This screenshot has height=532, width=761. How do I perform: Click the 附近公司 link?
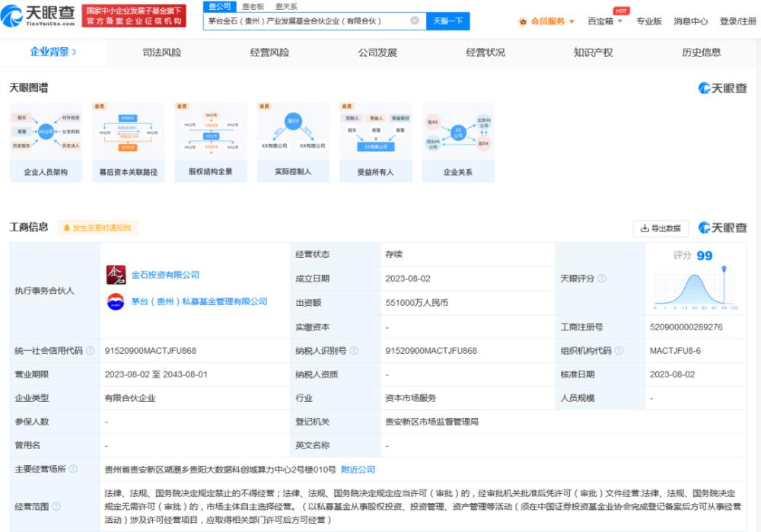[x=358, y=470]
